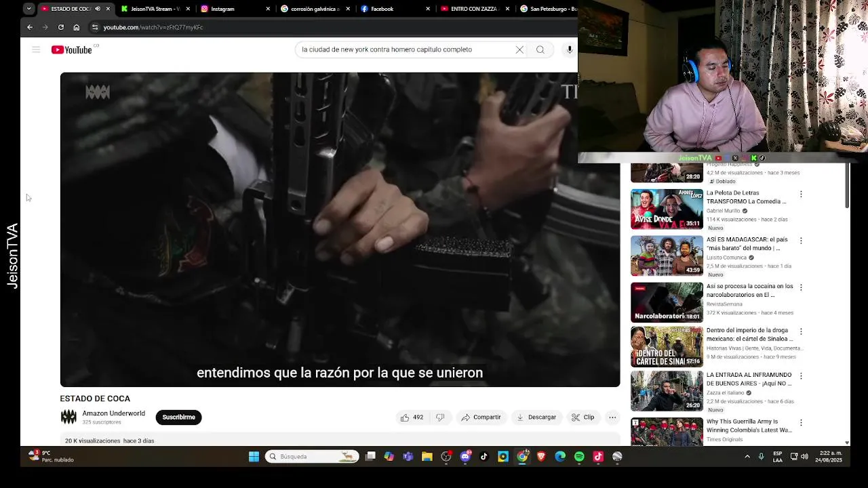
Task: Share the video using Compartir
Action: (x=481, y=418)
